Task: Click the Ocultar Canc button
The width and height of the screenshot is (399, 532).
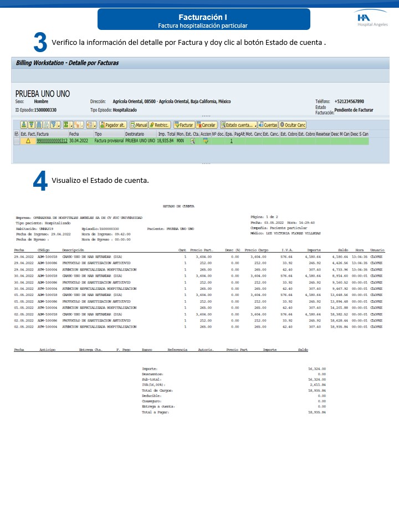Action: tap(293, 125)
